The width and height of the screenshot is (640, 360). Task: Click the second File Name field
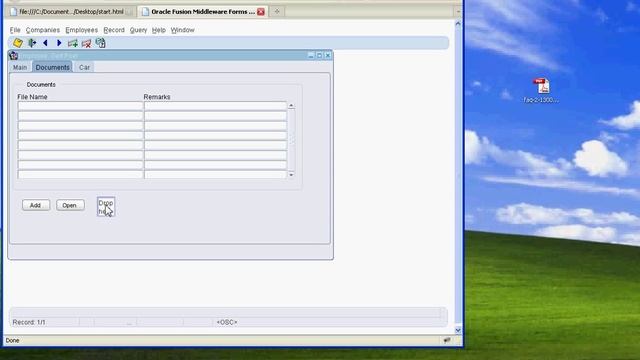click(80, 116)
